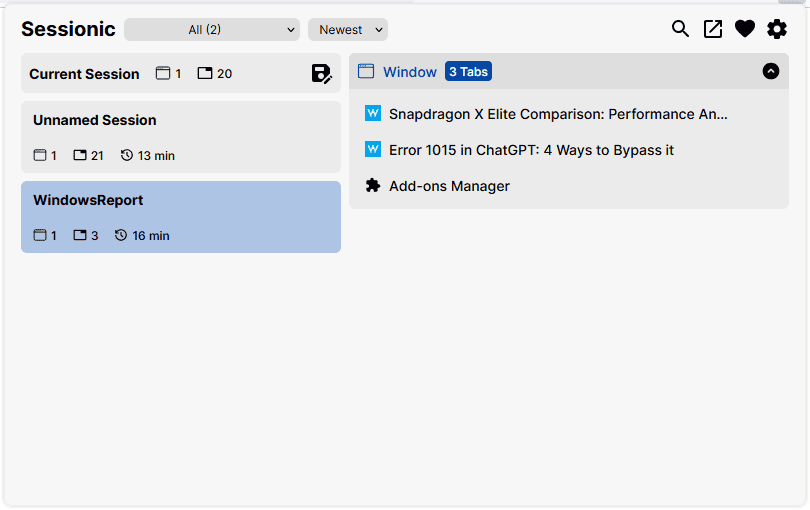Select the Unnamed Session entry

181,137
